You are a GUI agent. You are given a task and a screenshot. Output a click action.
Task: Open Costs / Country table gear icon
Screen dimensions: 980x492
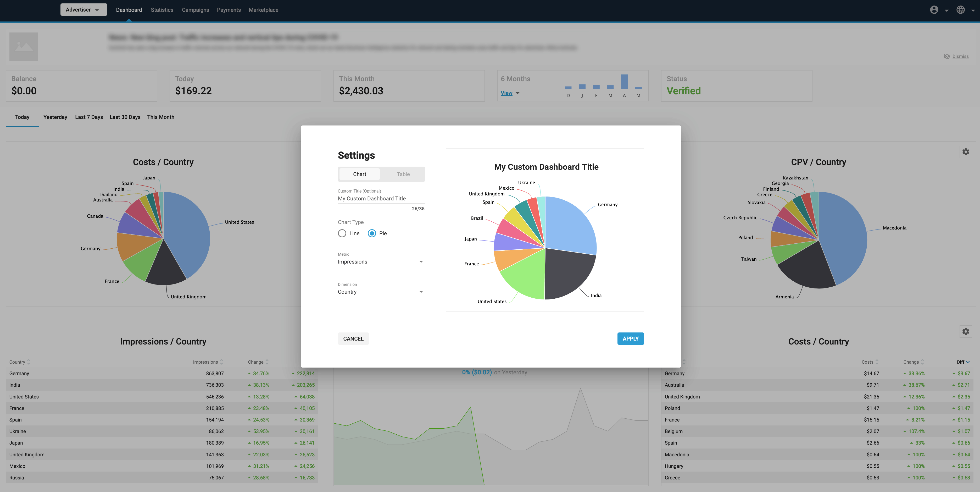(x=966, y=332)
